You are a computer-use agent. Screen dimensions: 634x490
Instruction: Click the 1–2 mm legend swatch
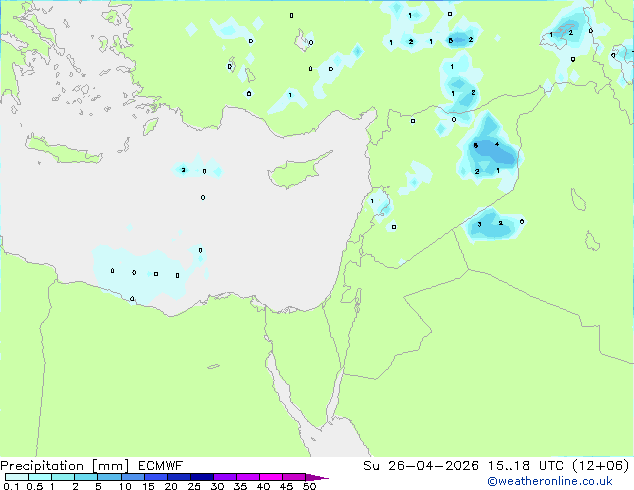63,477
